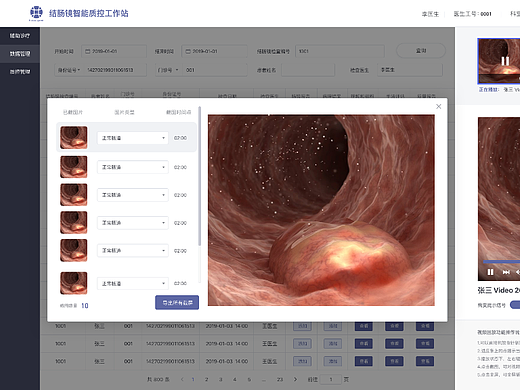Click the next page arrow in pagination
Image resolution: width=520 pixels, height=390 pixels.
pos(295,379)
